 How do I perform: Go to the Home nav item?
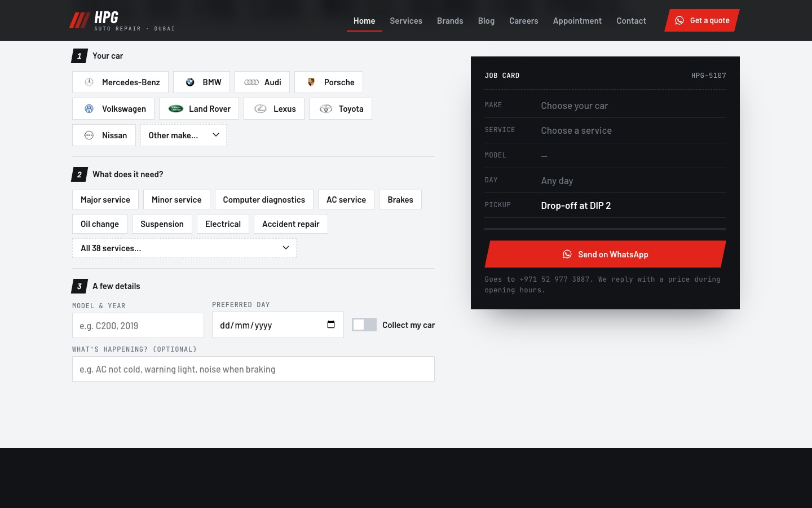(x=364, y=21)
